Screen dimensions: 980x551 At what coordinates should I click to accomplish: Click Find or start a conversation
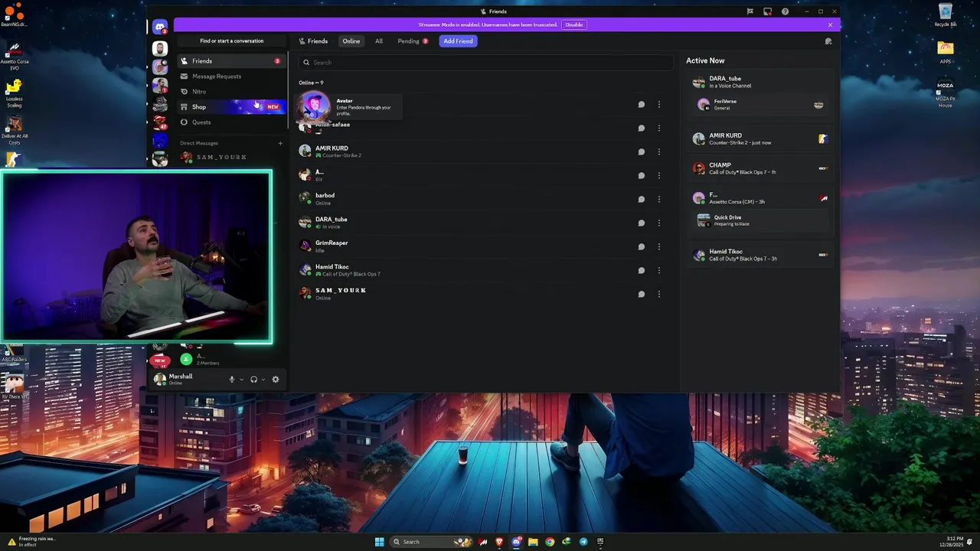231,41
